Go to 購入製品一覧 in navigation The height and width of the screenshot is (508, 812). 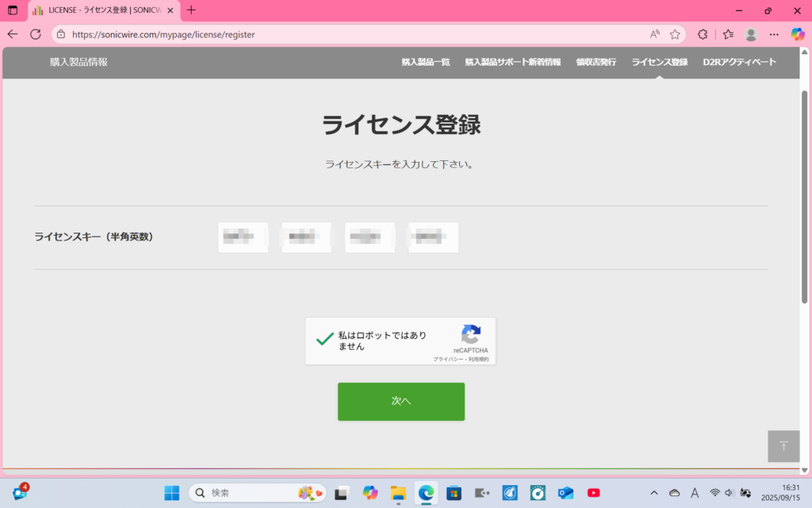pyautogui.click(x=426, y=62)
